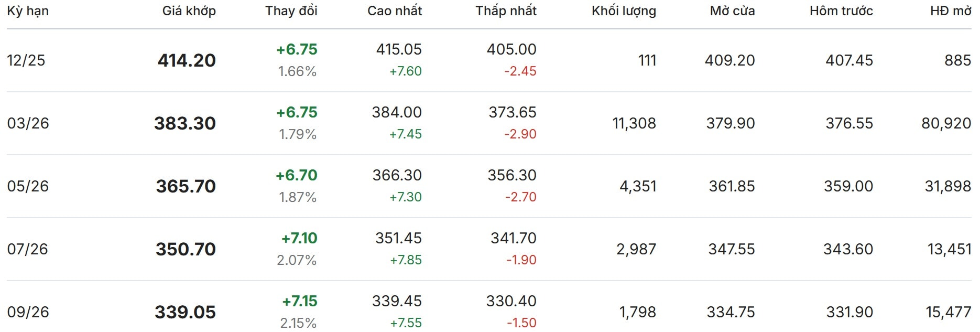Click the 383.30 matched price
This screenshot has height=332, width=980.
(184, 123)
